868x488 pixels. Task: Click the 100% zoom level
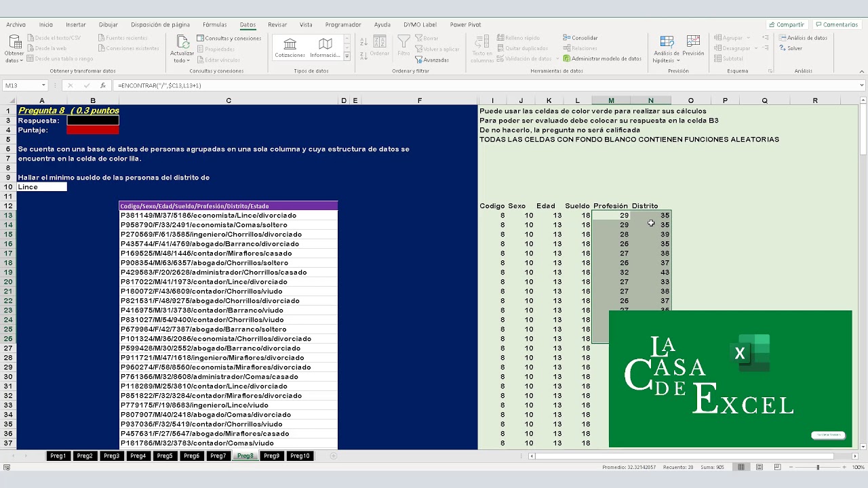858,467
